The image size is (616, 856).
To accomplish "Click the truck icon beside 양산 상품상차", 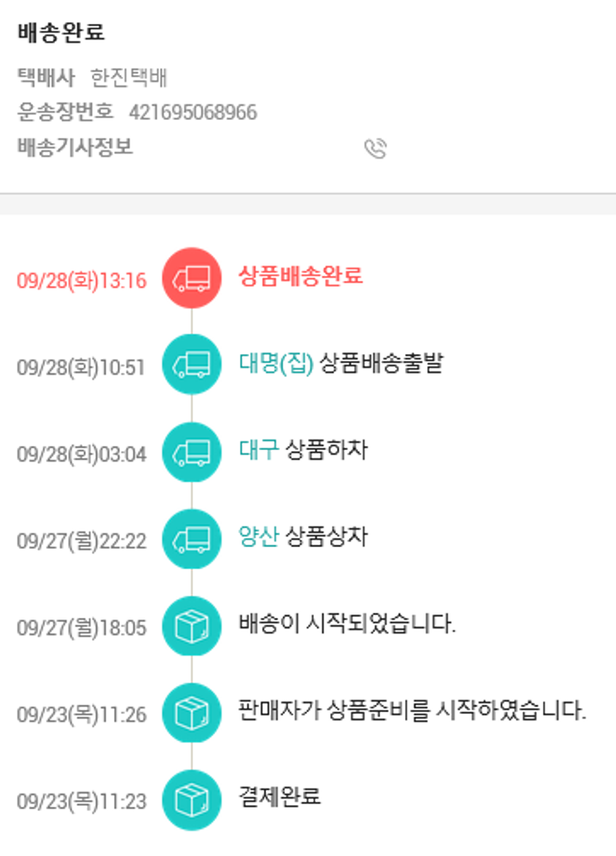I will [x=191, y=540].
